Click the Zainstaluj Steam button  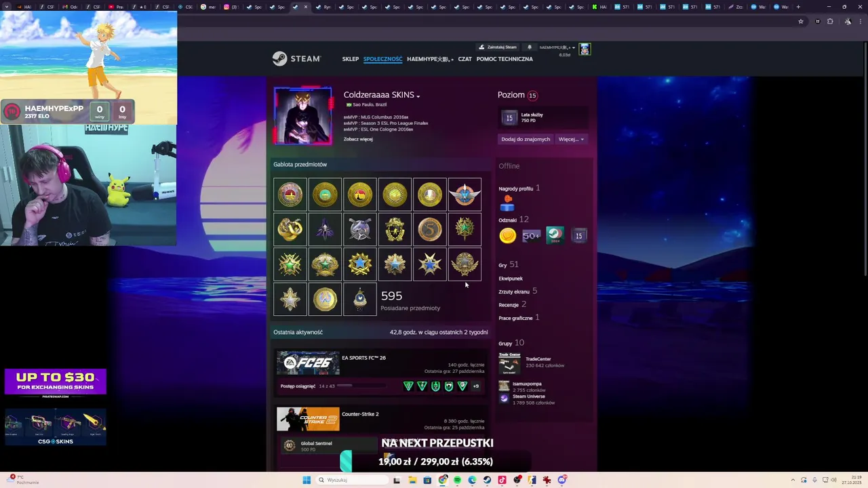tap(498, 47)
